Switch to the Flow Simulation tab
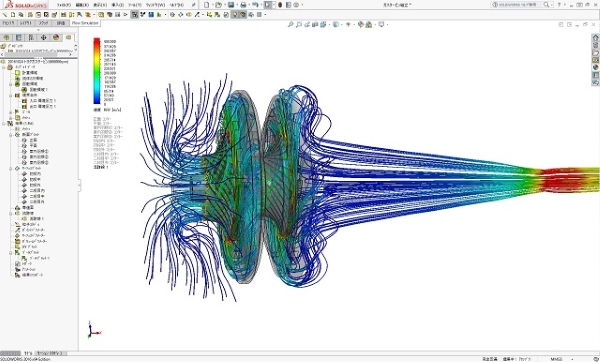This screenshot has height=362, width=600. pyautogui.click(x=85, y=23)
